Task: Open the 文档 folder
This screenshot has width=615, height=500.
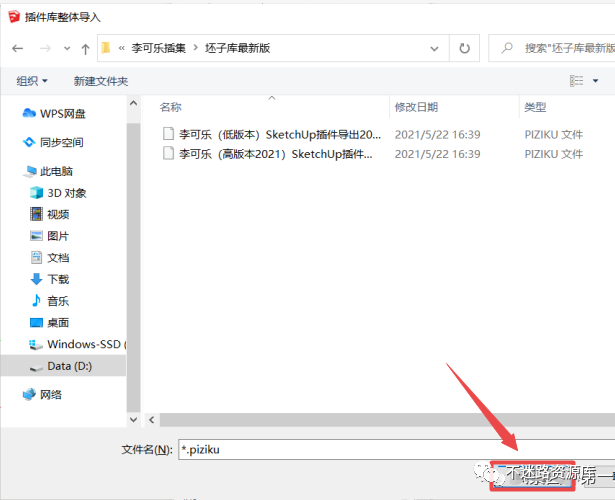Action: (49, 258)
